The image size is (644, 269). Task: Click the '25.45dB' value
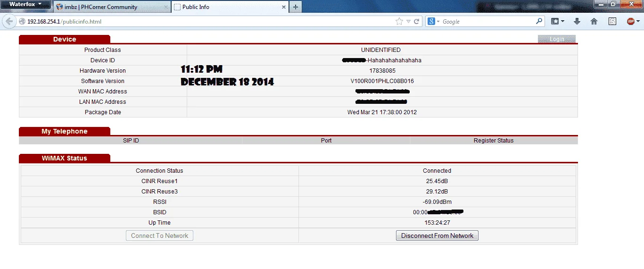pos(437,181)
